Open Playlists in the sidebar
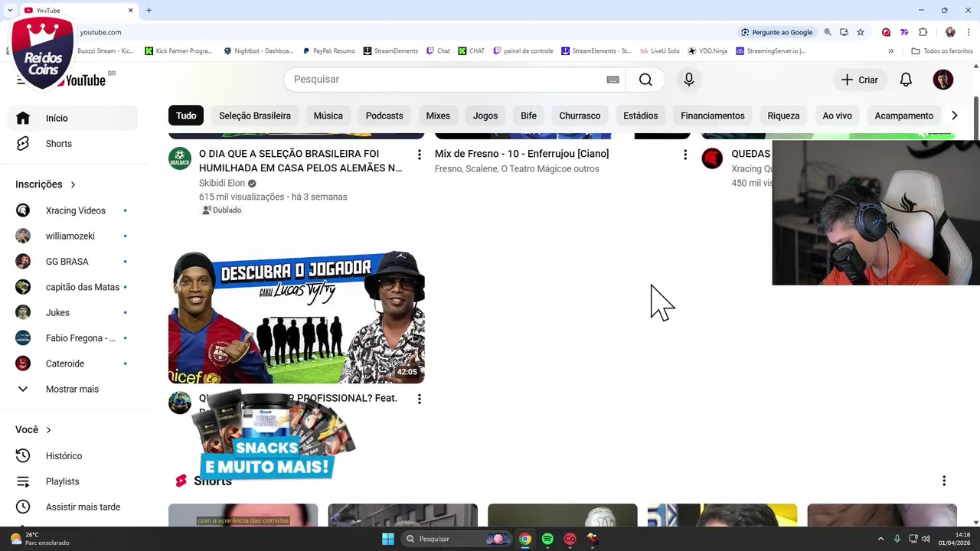 click(x=73, y=481)
